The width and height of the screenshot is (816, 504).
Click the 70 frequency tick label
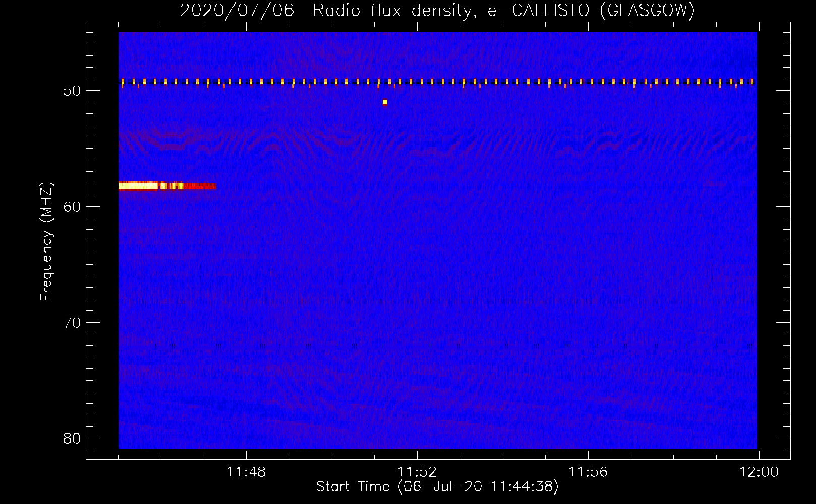point(73,323)
